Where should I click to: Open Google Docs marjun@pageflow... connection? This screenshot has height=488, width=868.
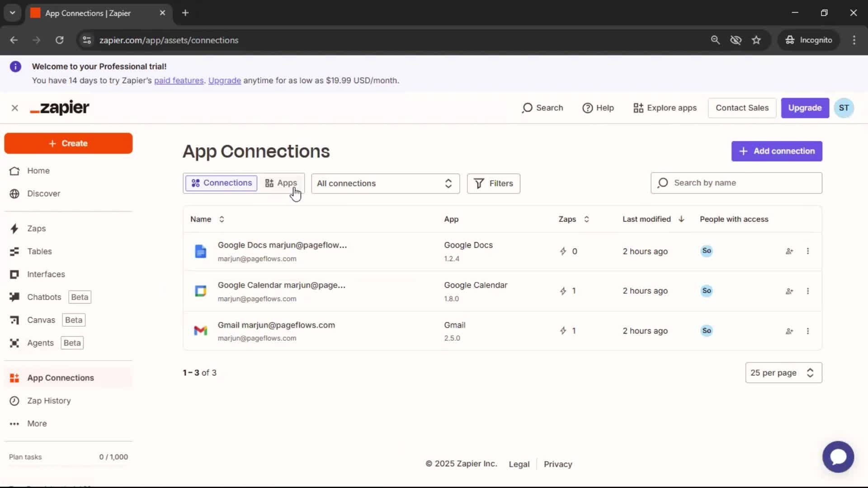pyautogui.click(x=282, y=245)
